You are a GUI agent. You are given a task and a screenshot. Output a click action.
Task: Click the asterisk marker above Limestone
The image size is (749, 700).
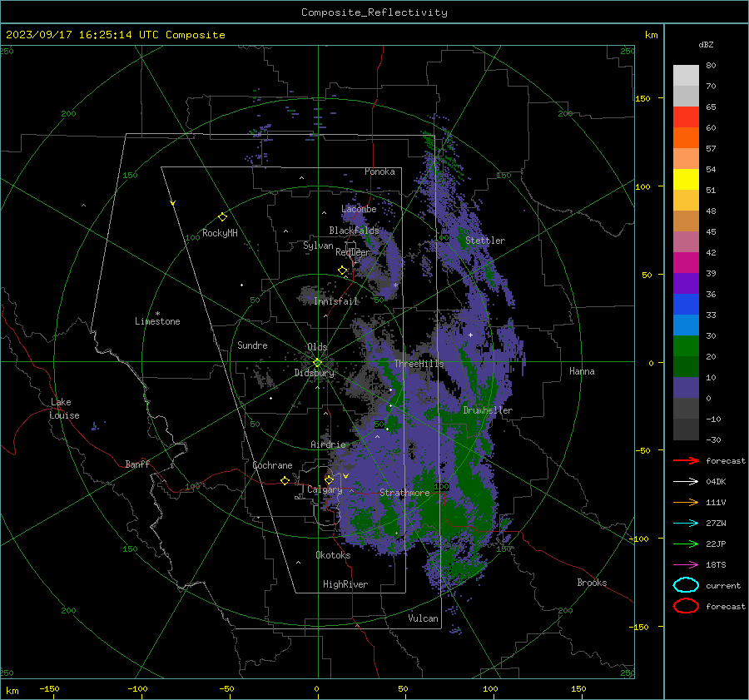point(157,314)
